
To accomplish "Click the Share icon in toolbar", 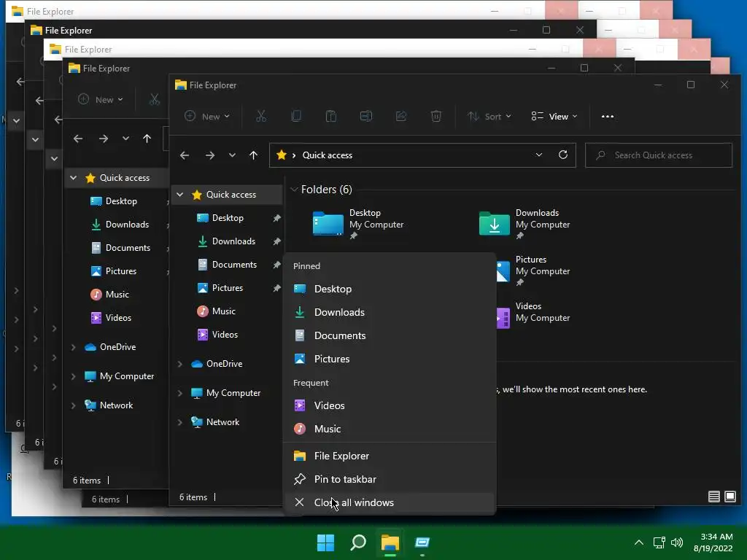I will point(401,116).
